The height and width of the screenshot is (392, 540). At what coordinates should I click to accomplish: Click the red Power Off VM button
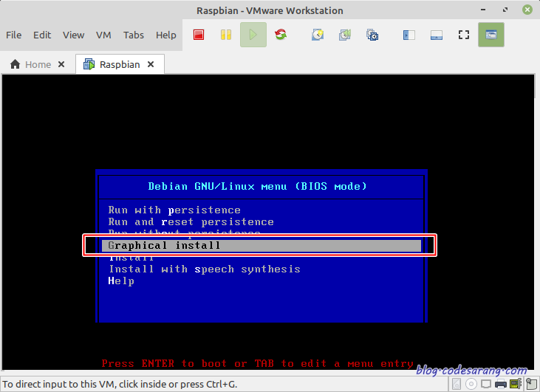199,35
